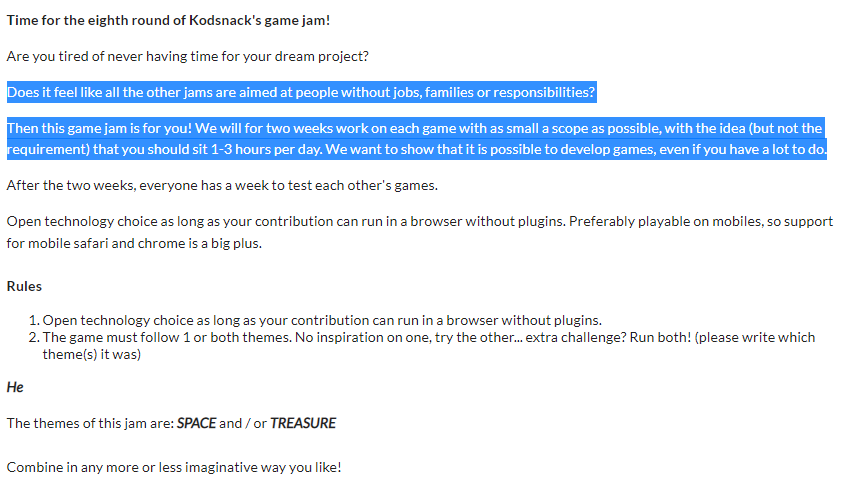Click the line "Combine in any more or less imaginative way"
This screenshot has width=843, height=488.
click(174, 467)
